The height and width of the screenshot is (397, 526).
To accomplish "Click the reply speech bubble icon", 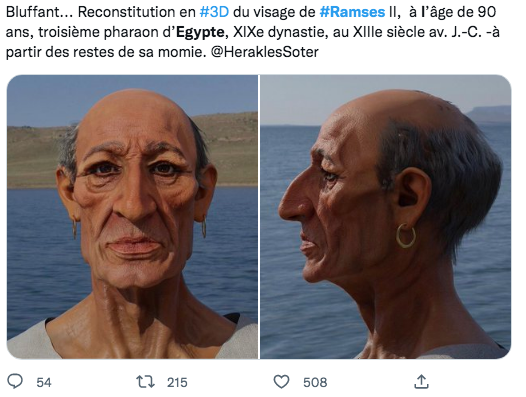I will 15,382.
